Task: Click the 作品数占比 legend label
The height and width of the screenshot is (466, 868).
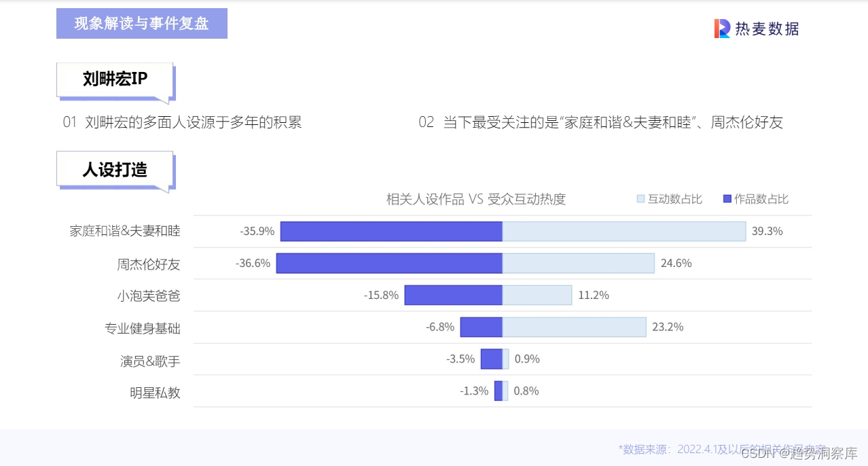Action: click(761, 199)
